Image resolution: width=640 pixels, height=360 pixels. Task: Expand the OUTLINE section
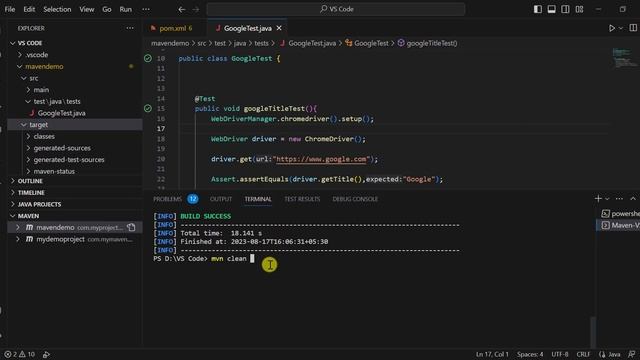(75, 181)
